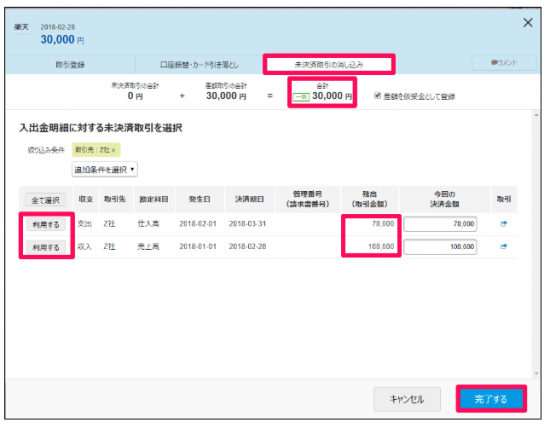Click the scrollbar down arrow
This screenshot has height=434, width=550.
[x=536, y=373]
